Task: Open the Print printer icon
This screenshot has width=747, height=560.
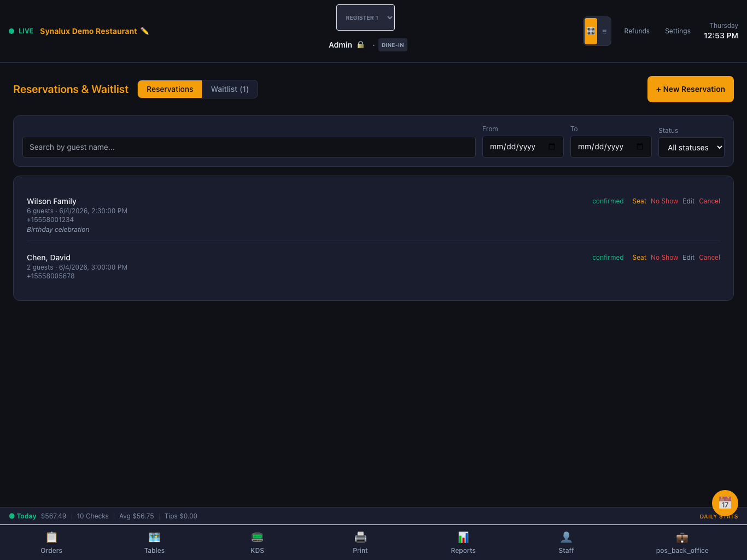Action: pyautogui.click(x=360, y=537)
